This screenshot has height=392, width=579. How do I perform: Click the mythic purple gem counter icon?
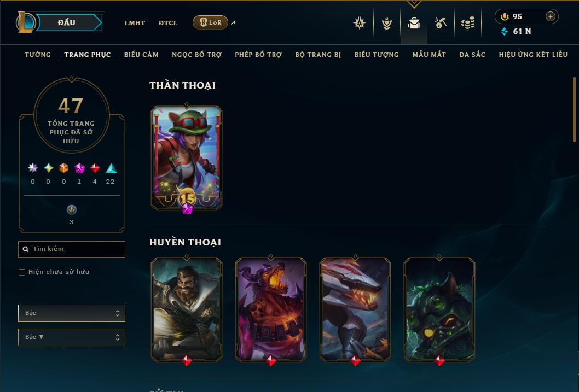pos(79,168)
